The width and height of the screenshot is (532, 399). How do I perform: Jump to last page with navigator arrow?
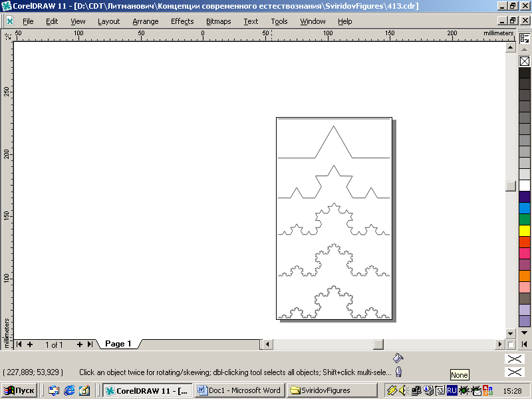(x=90, y=344)
